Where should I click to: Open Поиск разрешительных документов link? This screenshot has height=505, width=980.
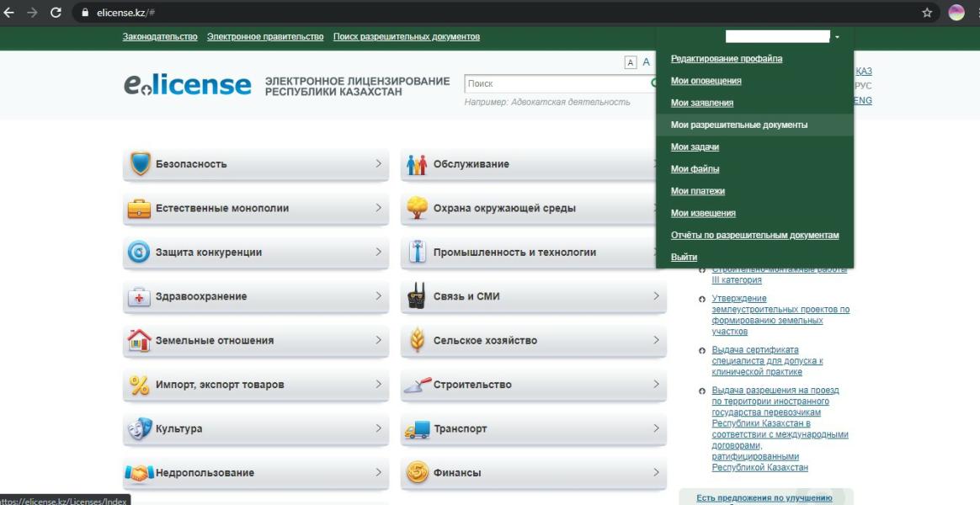pyautogui.click(x=407, y=37)
